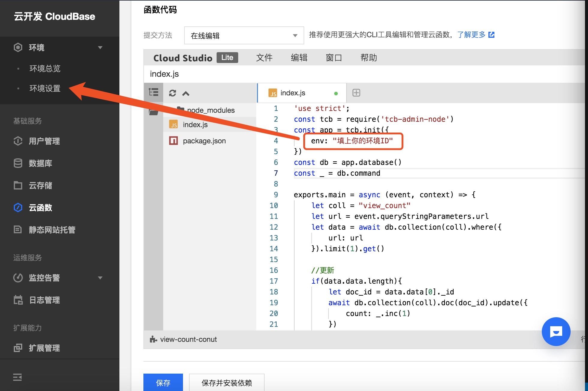The image size is (588, 391).
Task: Click the plugin icon beside view-count-conut
Action: (x=153, y=339)
